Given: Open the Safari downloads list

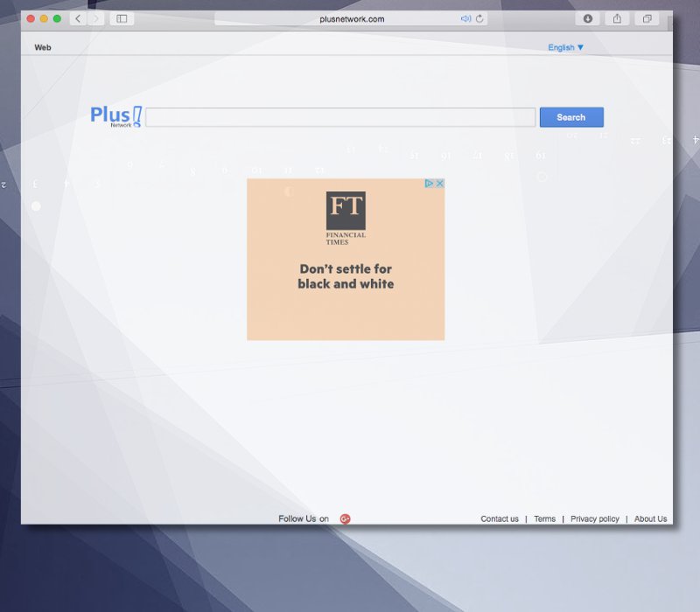Looking at the screenshot, I should [588, 18].
